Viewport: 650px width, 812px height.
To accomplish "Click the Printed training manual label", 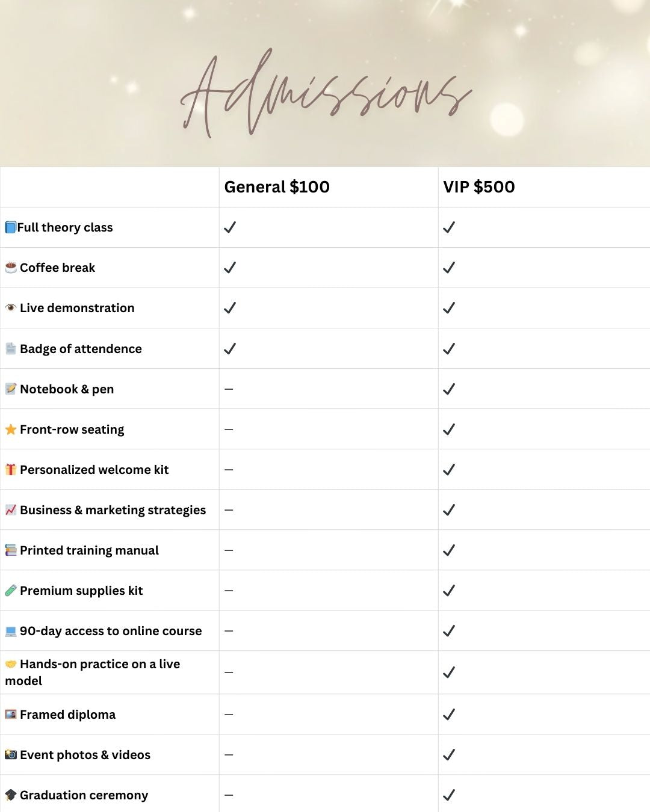I will click(x=89, y=550).
